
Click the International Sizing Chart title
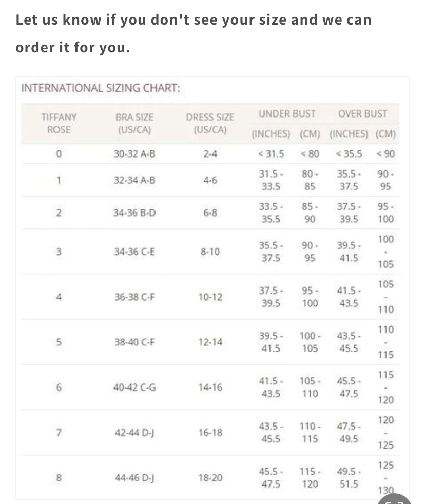(x=100, y=88)
